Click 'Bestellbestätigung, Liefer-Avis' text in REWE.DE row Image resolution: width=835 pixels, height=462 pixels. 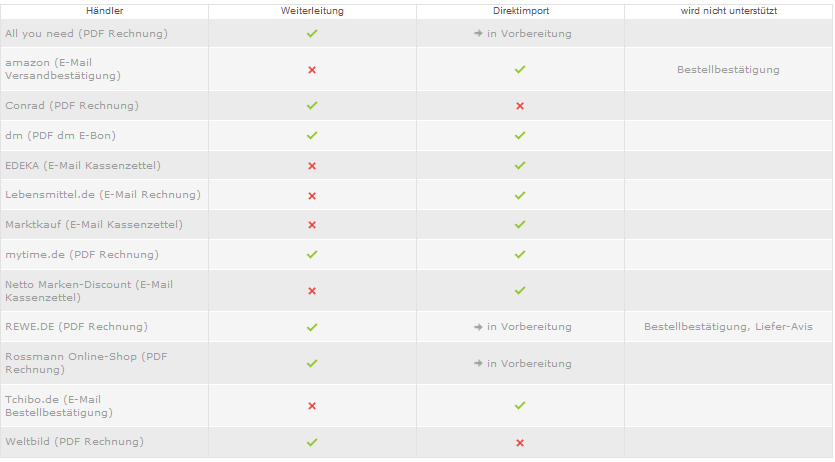728,327
